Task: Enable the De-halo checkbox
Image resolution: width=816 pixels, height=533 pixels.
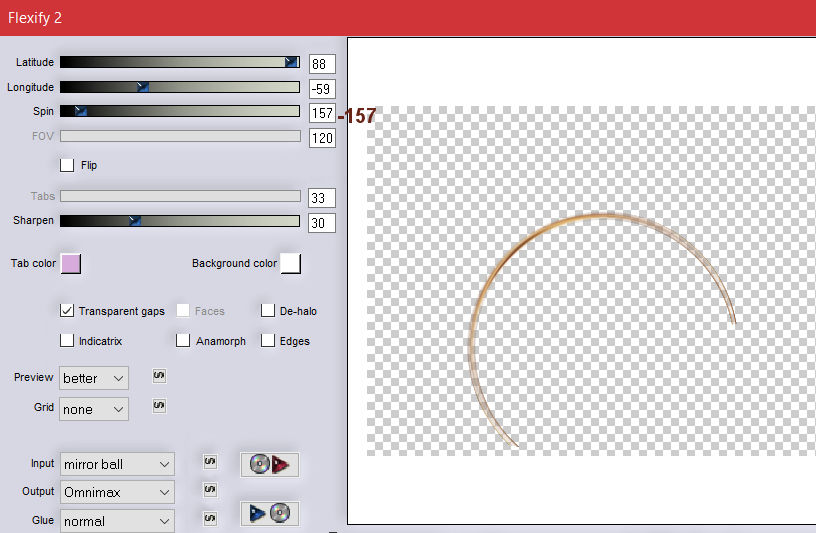Action: click(x=267, y=311)
